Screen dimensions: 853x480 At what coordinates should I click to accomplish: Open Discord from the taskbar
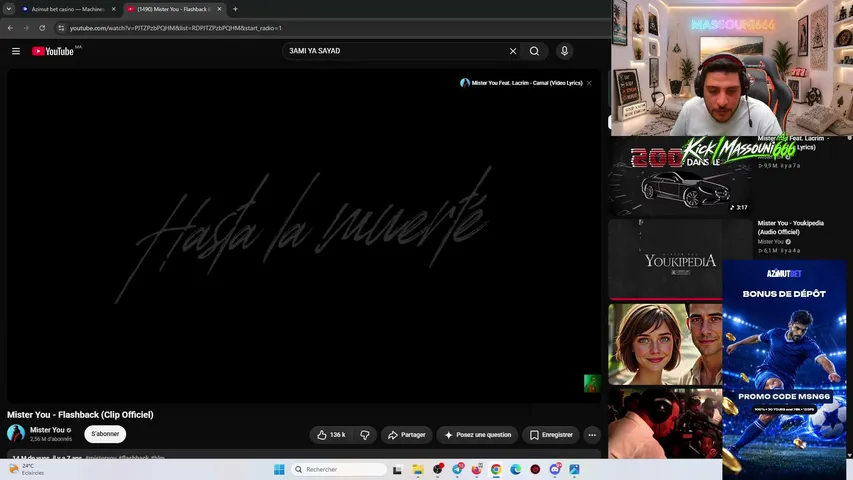pos(555,469)
